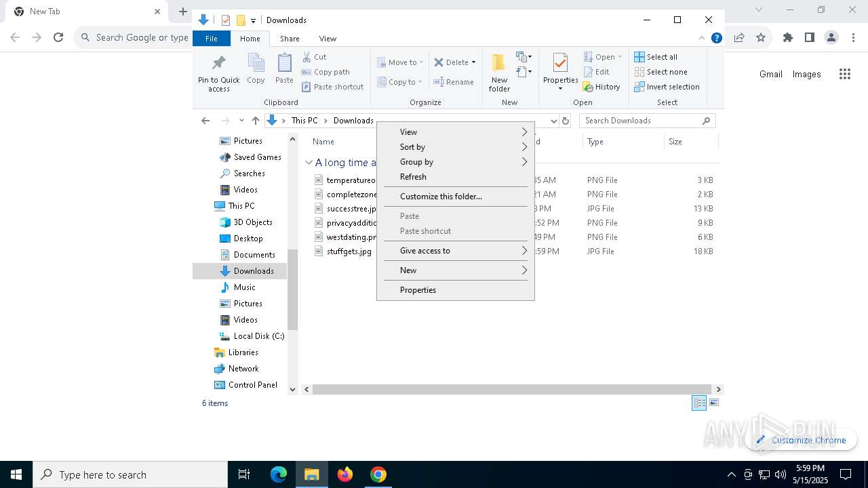The height and width of the screenshot is (488, 868).
Task: Open the Move to dropdown
Action: tap(400, 62)
